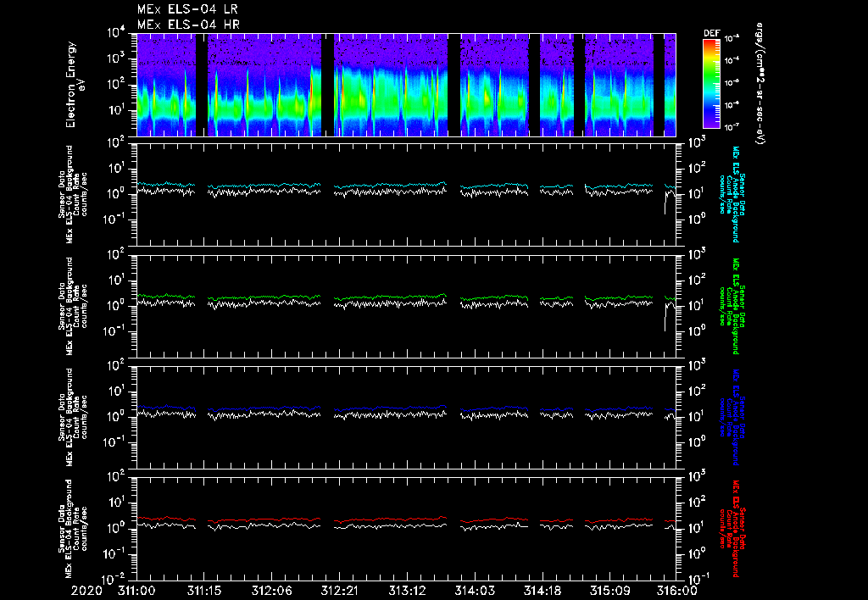The width and height of the screenshot is (868, 600).
Task: Click the "2020" year label
Action: 87,591
